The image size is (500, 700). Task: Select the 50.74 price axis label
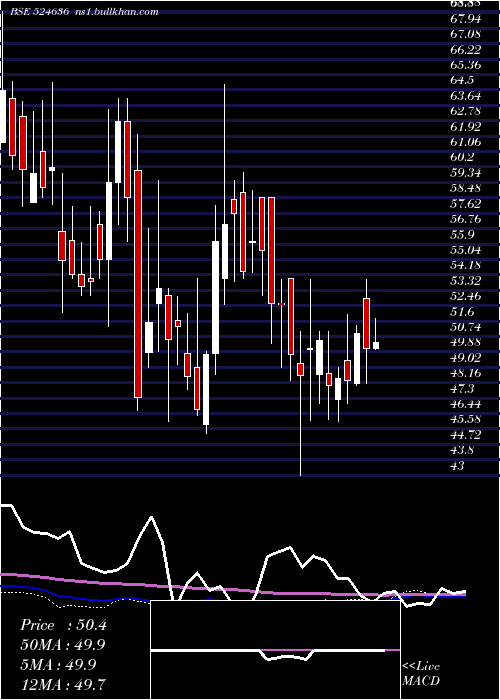click(x=466, y=327)
